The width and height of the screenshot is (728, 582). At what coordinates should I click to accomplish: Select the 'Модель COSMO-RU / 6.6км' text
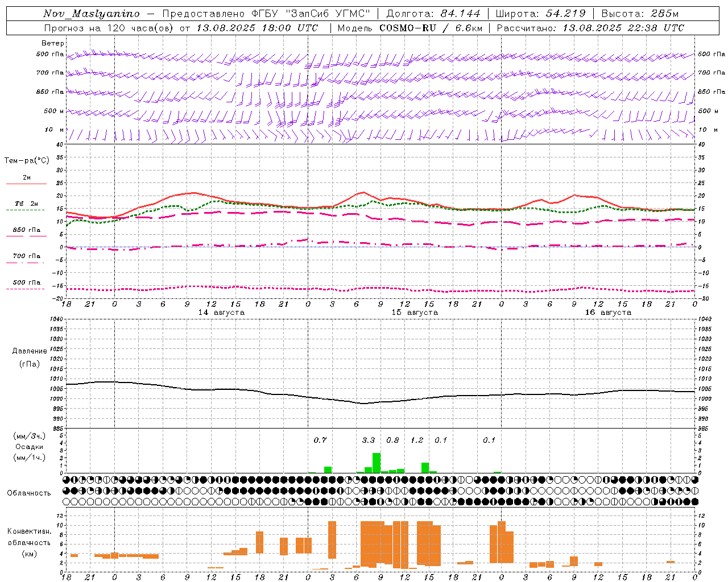[410, 28]
